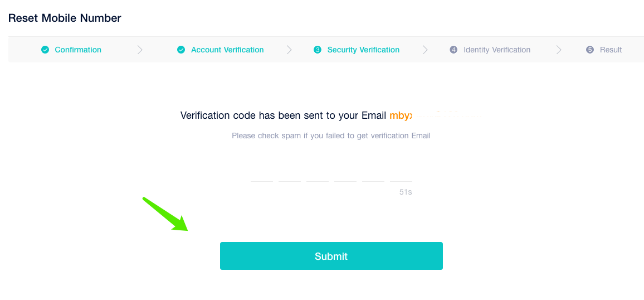Click the Account Verification checkmark icon
The height and width of the screenshot is (300, 644).
click(181, 50)
